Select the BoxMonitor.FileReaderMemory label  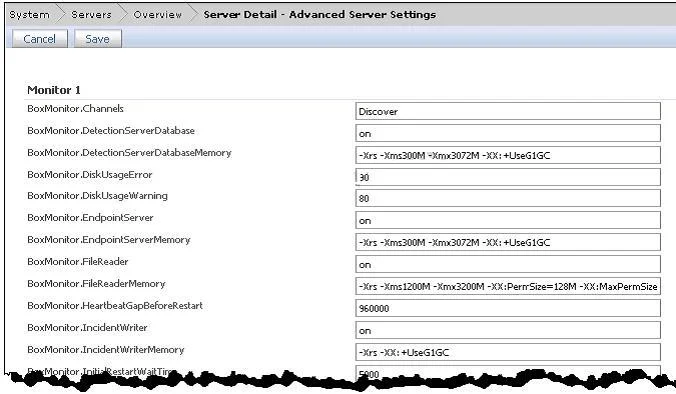coord(96,284)
